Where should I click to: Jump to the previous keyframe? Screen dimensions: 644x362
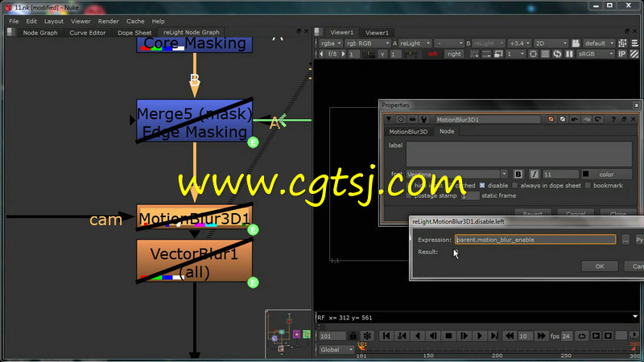tap(402, 335)
